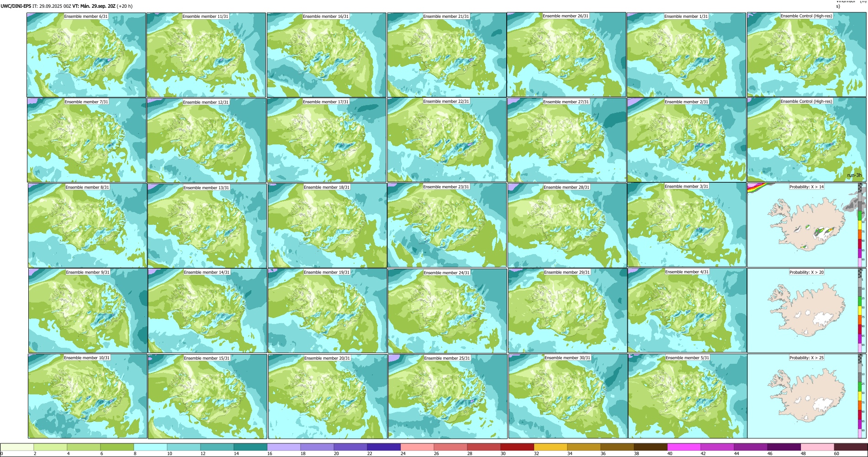Open the Probability X > 14 map
This screenshot has height=457, width=868.
[807, 225]
